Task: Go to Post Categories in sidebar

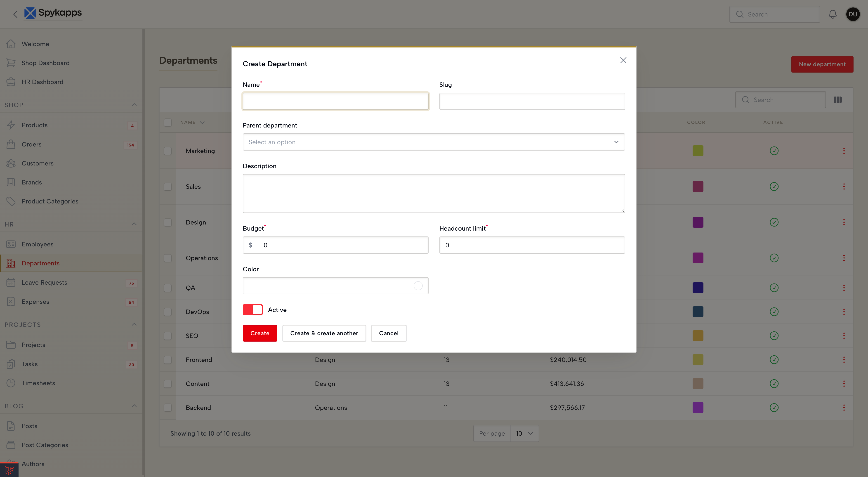Action: [45, 445]
